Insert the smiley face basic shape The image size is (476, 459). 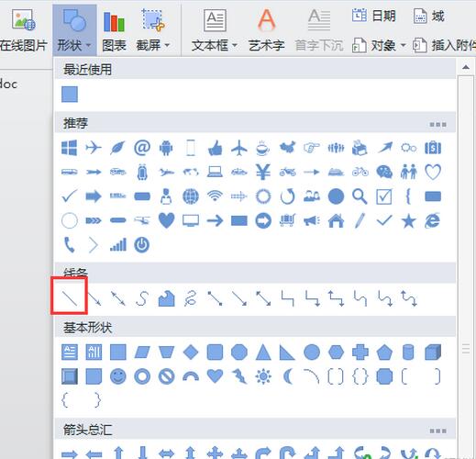[x=118, y=376]
